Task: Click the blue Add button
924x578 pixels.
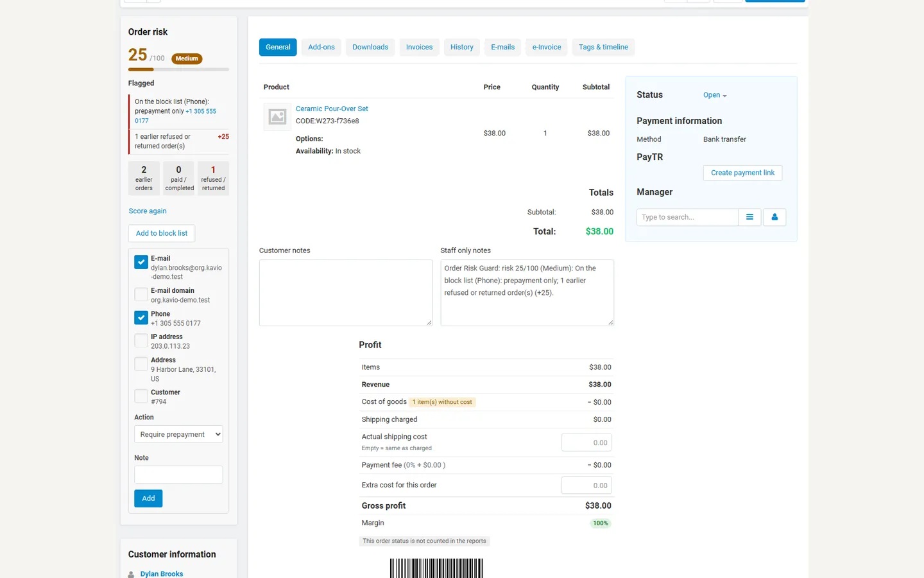Action: [x=148, y=498]
